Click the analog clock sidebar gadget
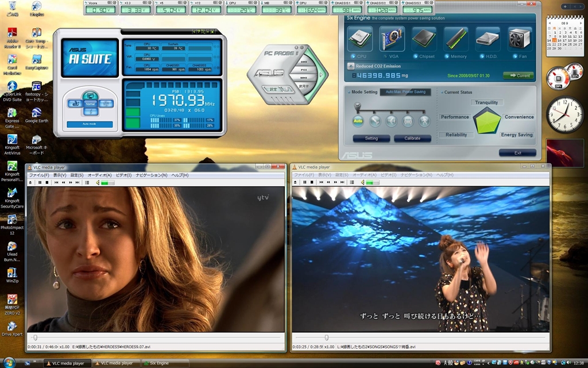This screenshot has height=368, width=588. (564, 114)
